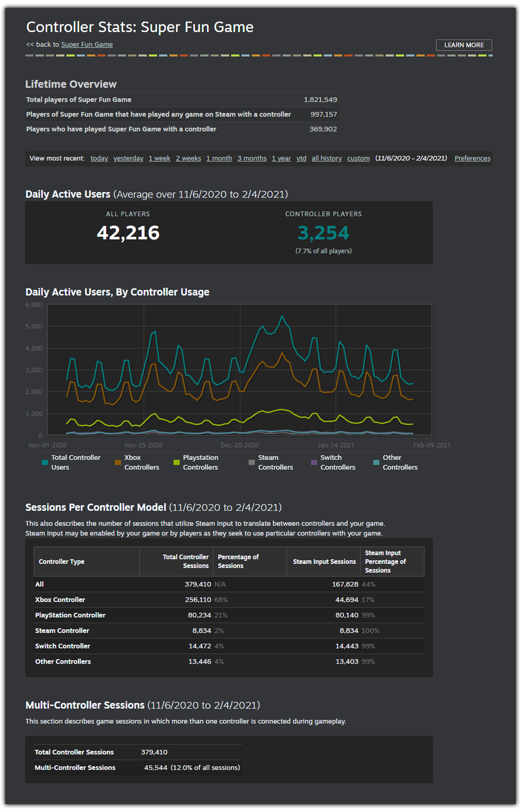
Task: Pick the '1 month' range
Action: [219, 158]
